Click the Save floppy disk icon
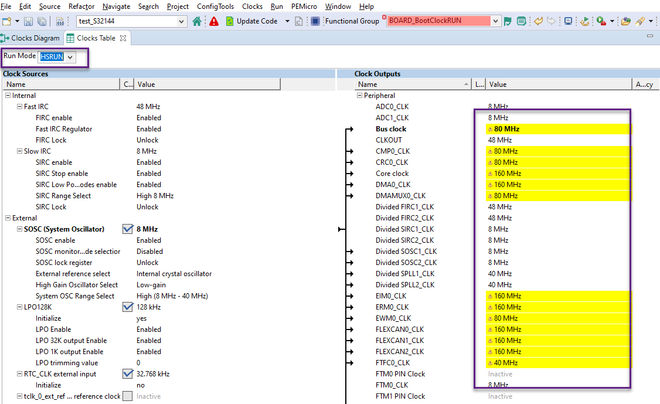 28,21
